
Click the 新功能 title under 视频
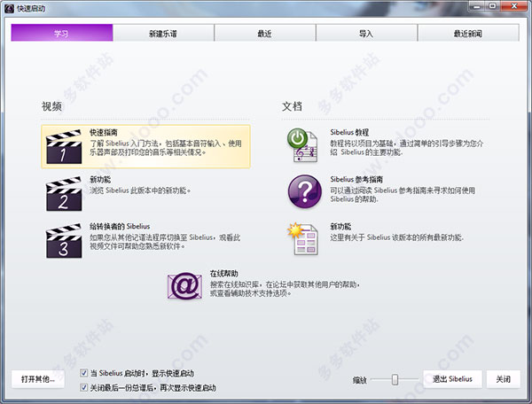pos(100,179)
